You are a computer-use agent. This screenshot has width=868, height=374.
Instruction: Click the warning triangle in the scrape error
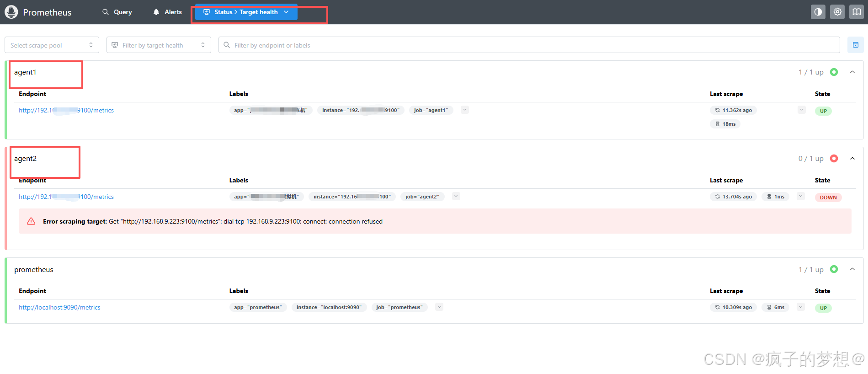(31, 221)
